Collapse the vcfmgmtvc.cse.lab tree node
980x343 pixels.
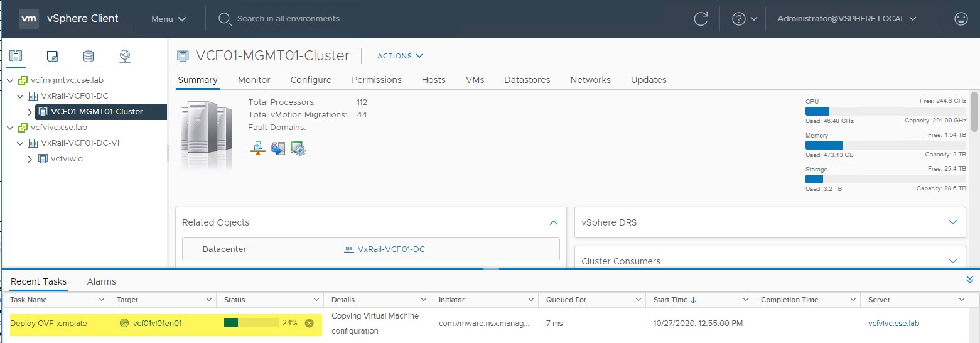click(10, 80)
